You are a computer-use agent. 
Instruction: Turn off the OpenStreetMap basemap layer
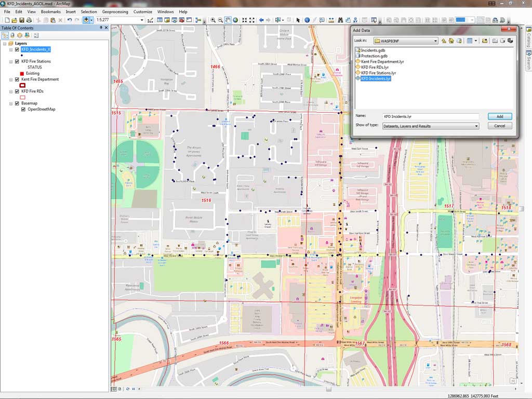pos(23,110)
